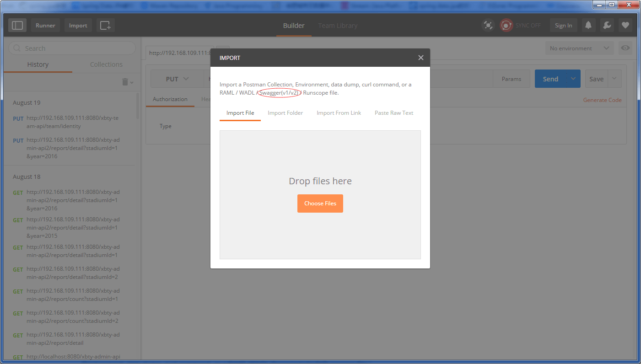Open environment quick look with the eye icon
Image resolution: width=641 pixels, height=364 pixels.
(x=625, y=48)
